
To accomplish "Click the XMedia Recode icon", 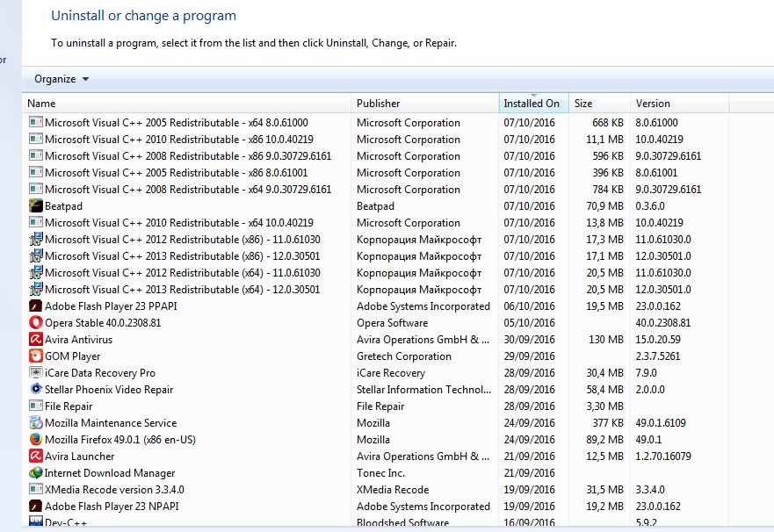I will pos(35,489).
